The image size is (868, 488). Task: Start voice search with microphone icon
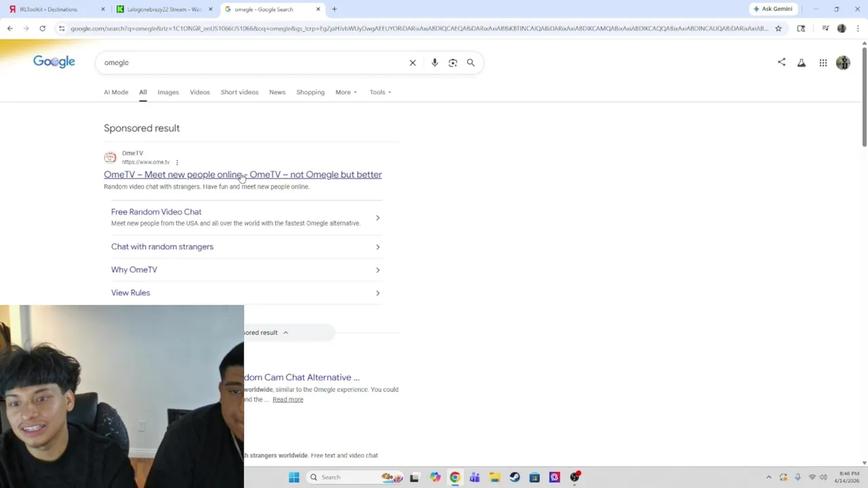coord(435,62)
